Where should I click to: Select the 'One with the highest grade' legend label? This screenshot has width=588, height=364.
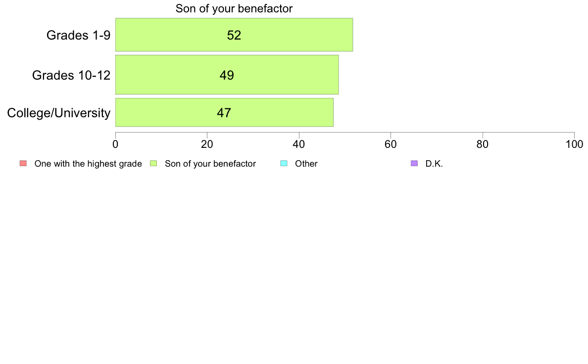88,164
